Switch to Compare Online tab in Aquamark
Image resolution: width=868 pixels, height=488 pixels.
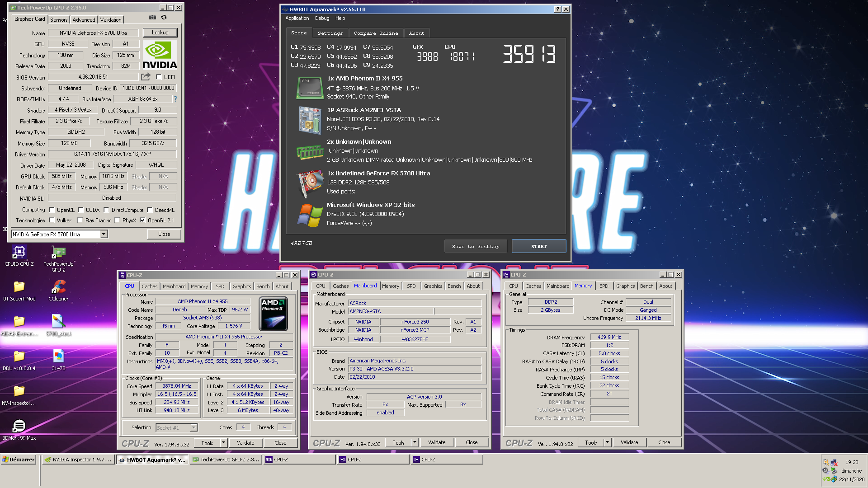(376, 33)
